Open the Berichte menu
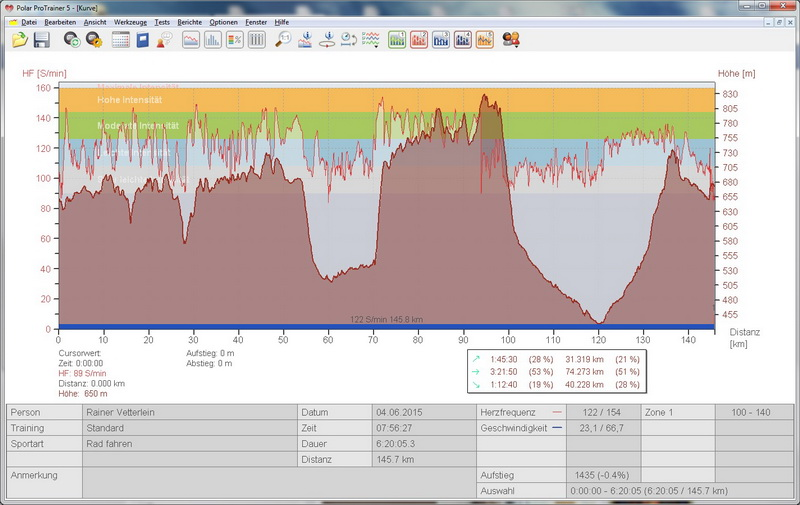The width and height of the screenshot is (800, 505). click(188, 21)
